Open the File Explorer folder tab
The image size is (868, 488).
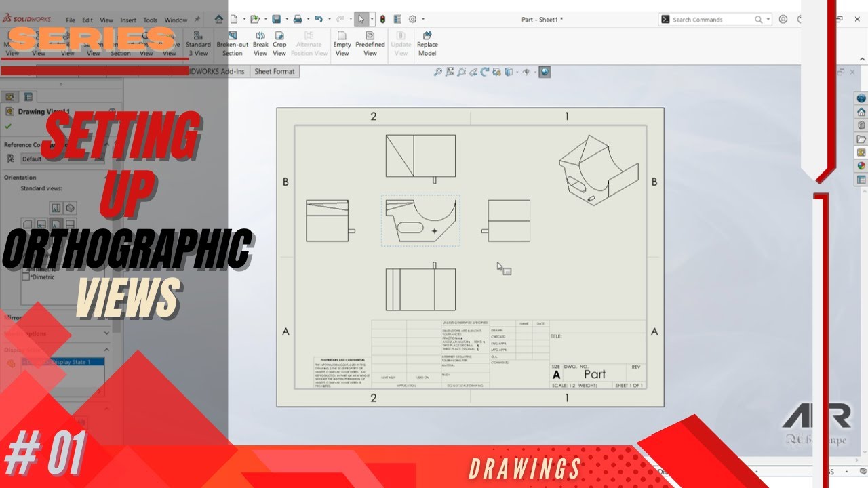pos(861,139)
